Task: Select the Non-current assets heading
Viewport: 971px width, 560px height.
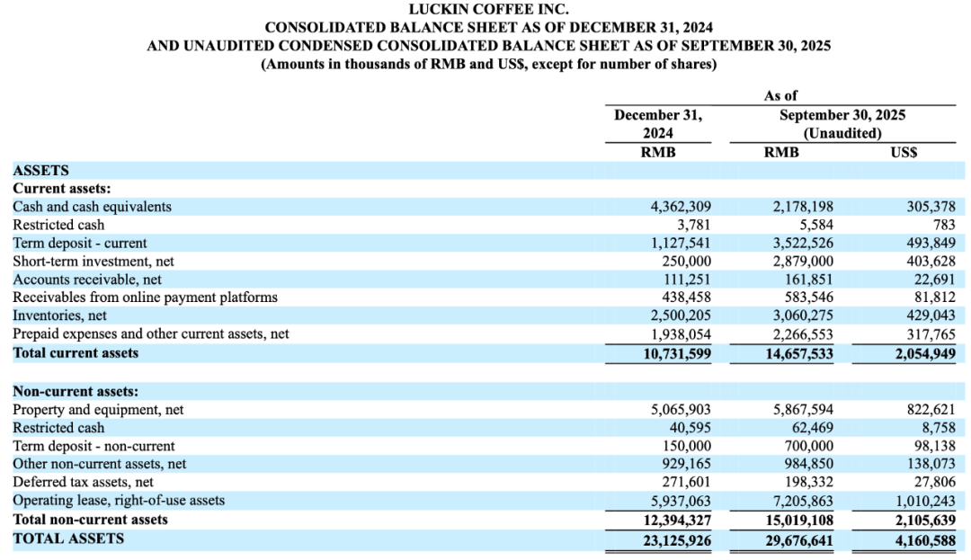Action: click(x=76, y=391)
